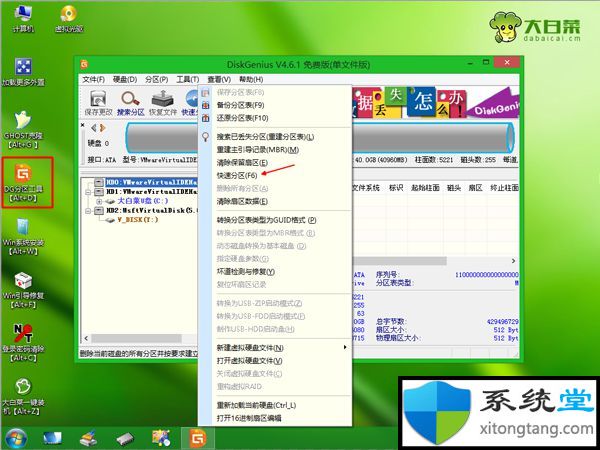Image resolution: width=600 pixels, height=450 pixels.
Task: Choose 清除保留扇区(E) entry
Action: tap(275, 163)
